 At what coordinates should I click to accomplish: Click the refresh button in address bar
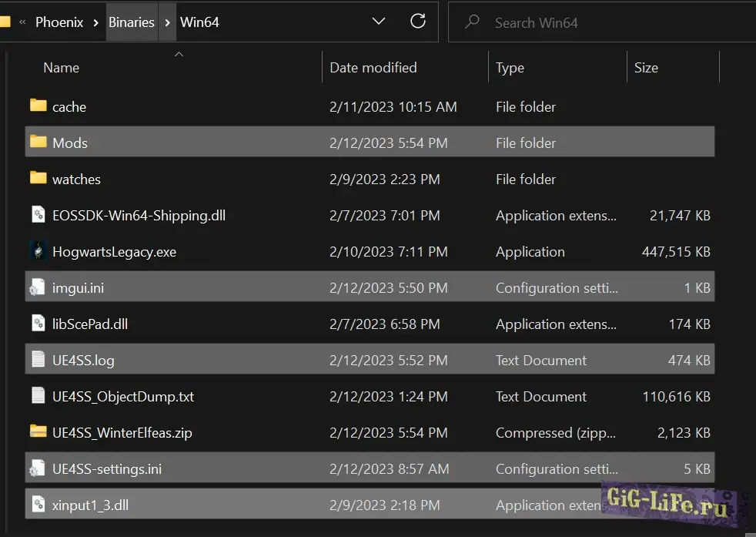point(418,22)
